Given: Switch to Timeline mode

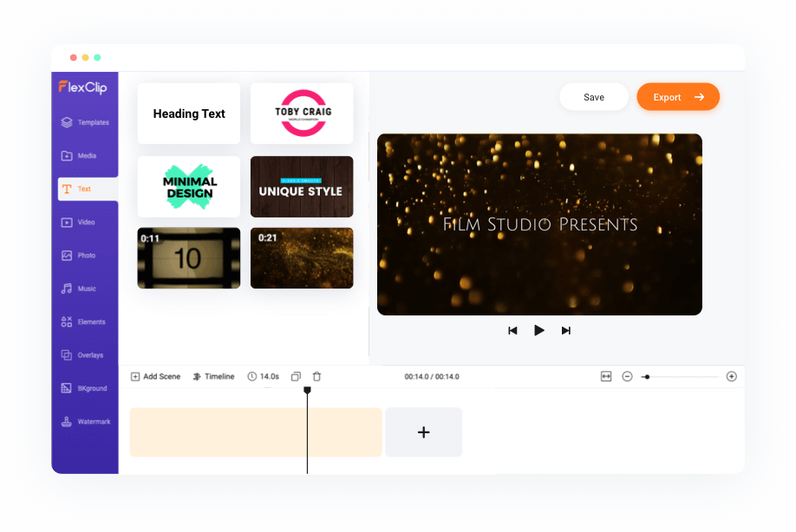Looking at the screenshot, I should pyautogui.click(x=213, y=376).
